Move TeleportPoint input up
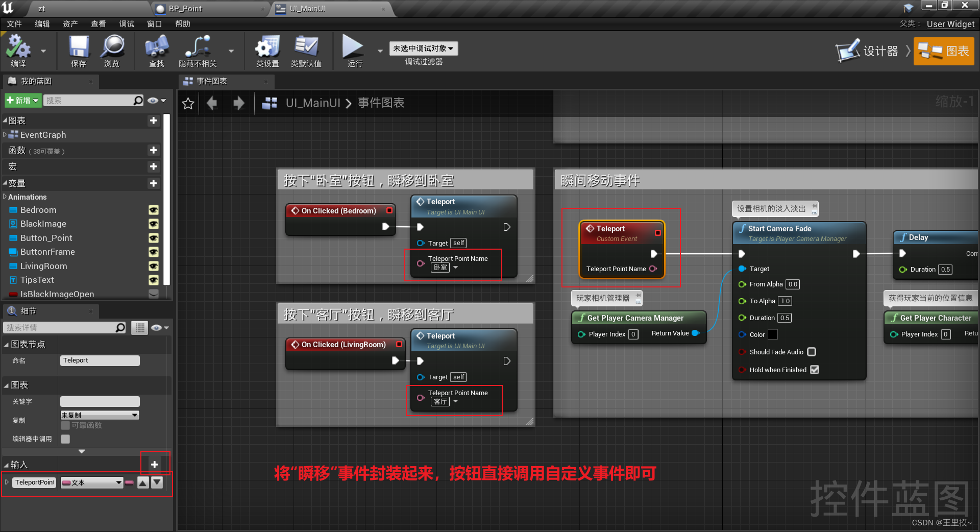The image size is (980, 532). [143, 482]
